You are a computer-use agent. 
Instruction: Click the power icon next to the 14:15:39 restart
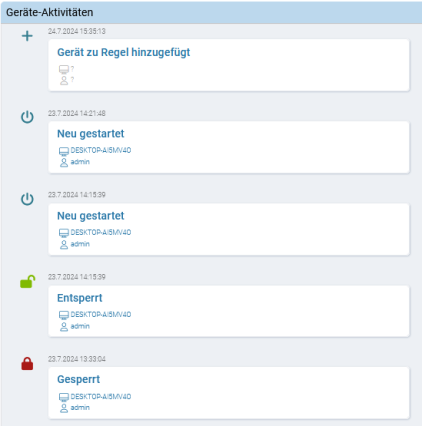coord(27,199)
